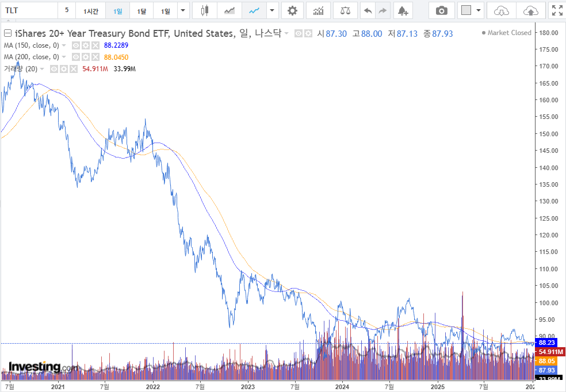The height and width of the screenshot is (392, 566).
Task: Click red 54.911M volume axis label
Action: pyautogui.click(x=550, y=352)
